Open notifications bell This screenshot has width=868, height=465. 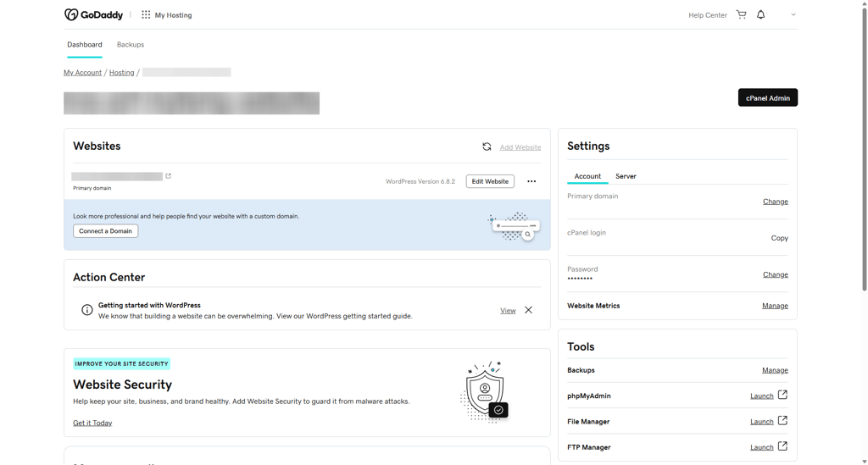pyautogui.click(x=760, y=15)
